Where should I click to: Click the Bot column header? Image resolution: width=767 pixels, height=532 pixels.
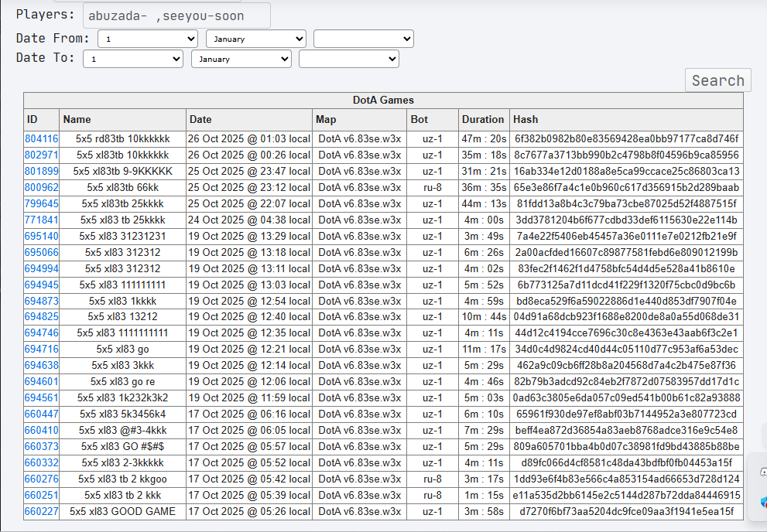[433, 119]
